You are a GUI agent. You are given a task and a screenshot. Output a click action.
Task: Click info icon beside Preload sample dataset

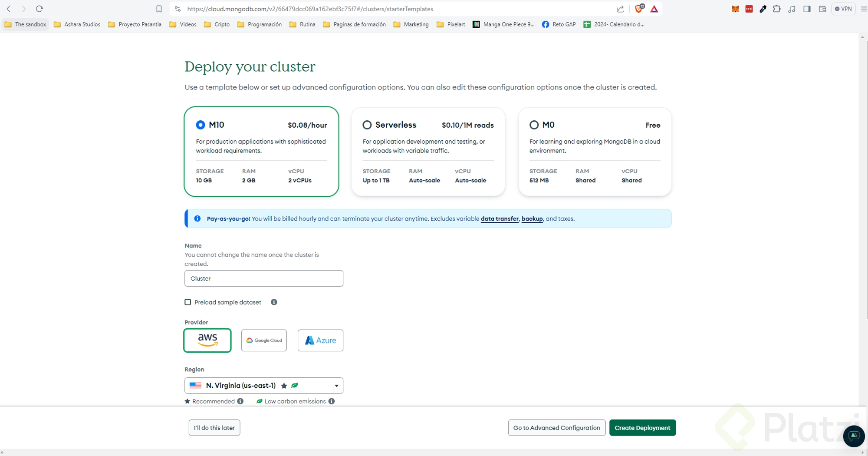pyautogui.click(x=274, y=302)
